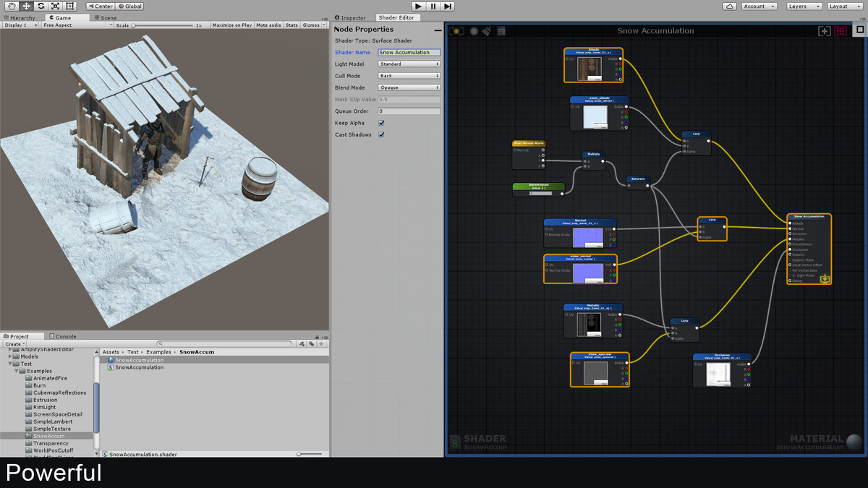
Task: Click the maximize canvas square icon
Action: (x=860, y=30)
